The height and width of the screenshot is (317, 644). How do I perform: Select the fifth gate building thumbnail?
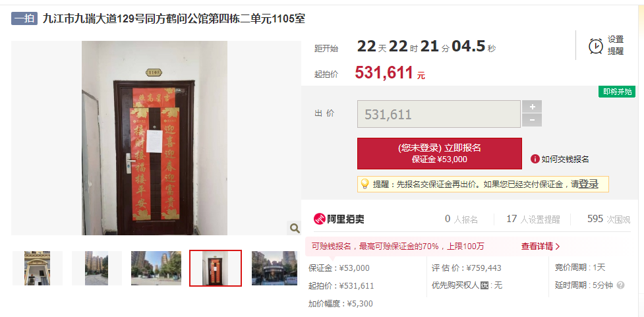(274, 268)
